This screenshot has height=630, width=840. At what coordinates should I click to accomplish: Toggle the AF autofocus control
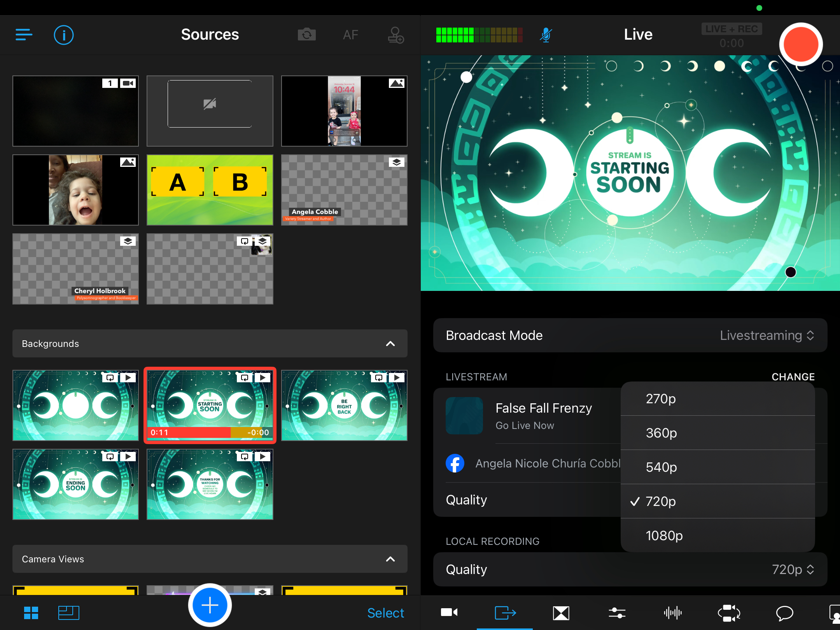coord(350,35)
